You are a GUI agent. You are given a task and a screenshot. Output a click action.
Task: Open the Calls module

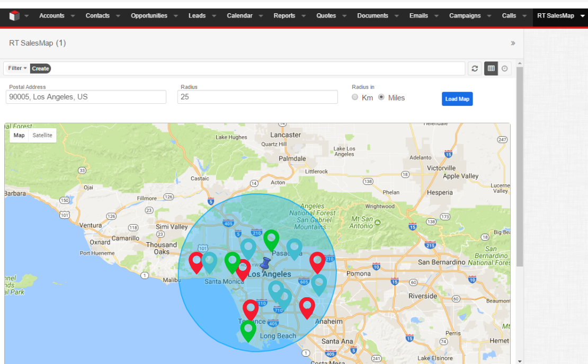coord(509,16)
